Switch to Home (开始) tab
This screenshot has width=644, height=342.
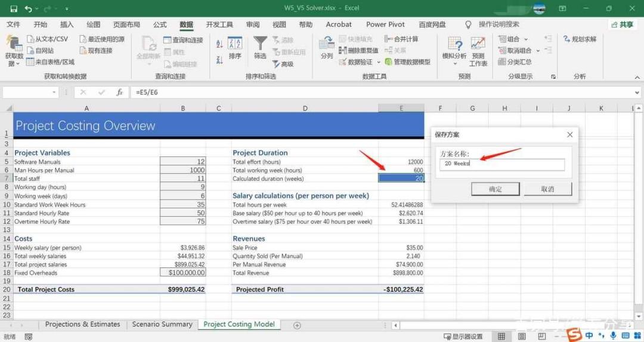click(41, 24)
